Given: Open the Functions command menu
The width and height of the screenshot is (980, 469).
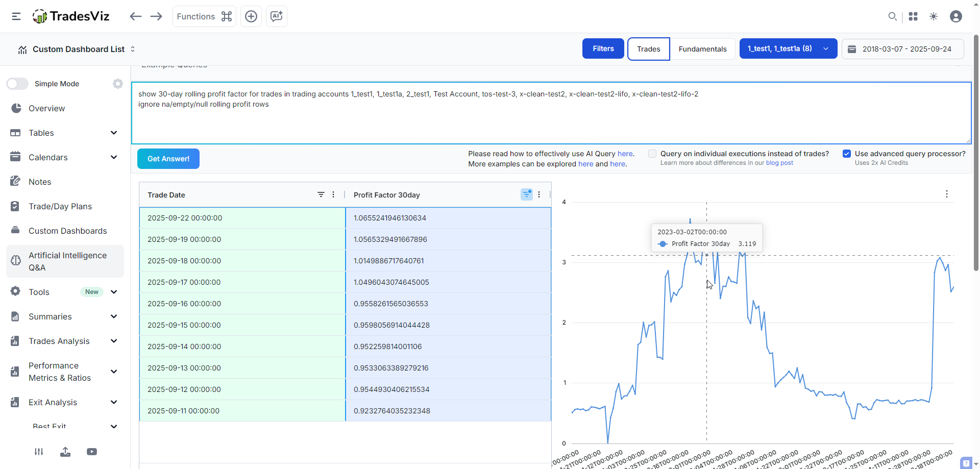Looking at the screenshot, I should point(204,16).
